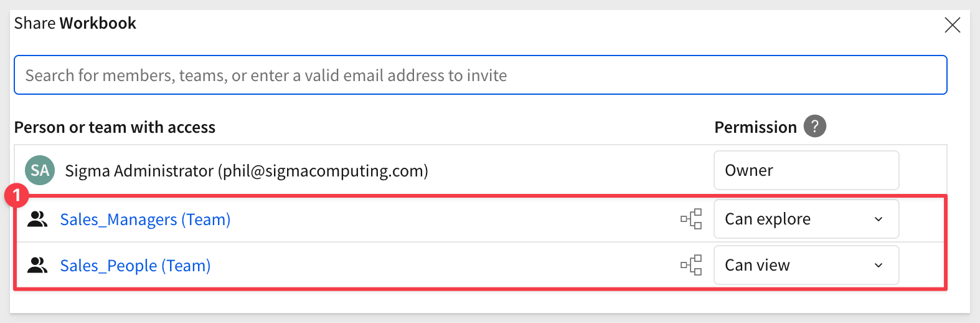The width and height of the screenshot is (980, 323).
Task: Click the hierarchy icon beside Sales_Managers
Action: tap(691, 219)
